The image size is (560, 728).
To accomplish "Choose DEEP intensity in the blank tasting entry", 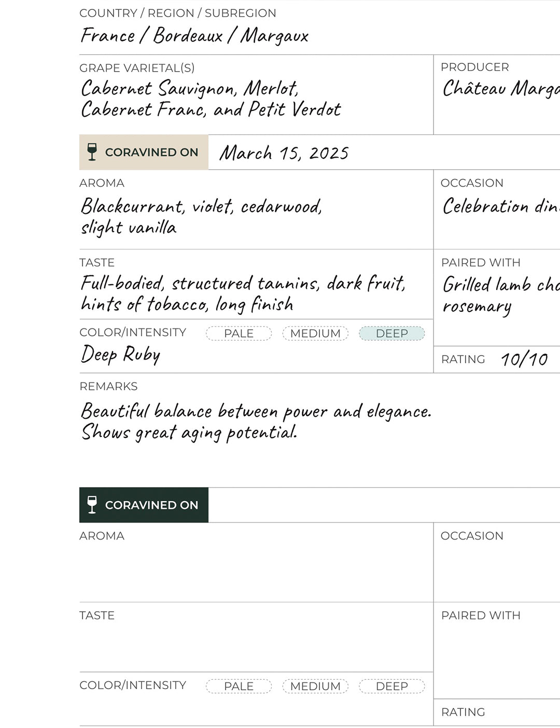I will click(391, 686).
